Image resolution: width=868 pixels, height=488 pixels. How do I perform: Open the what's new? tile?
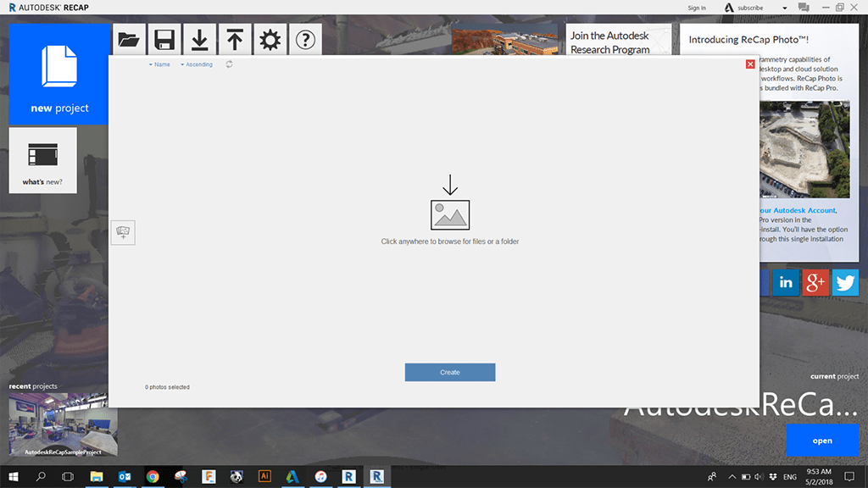(42, 160)
